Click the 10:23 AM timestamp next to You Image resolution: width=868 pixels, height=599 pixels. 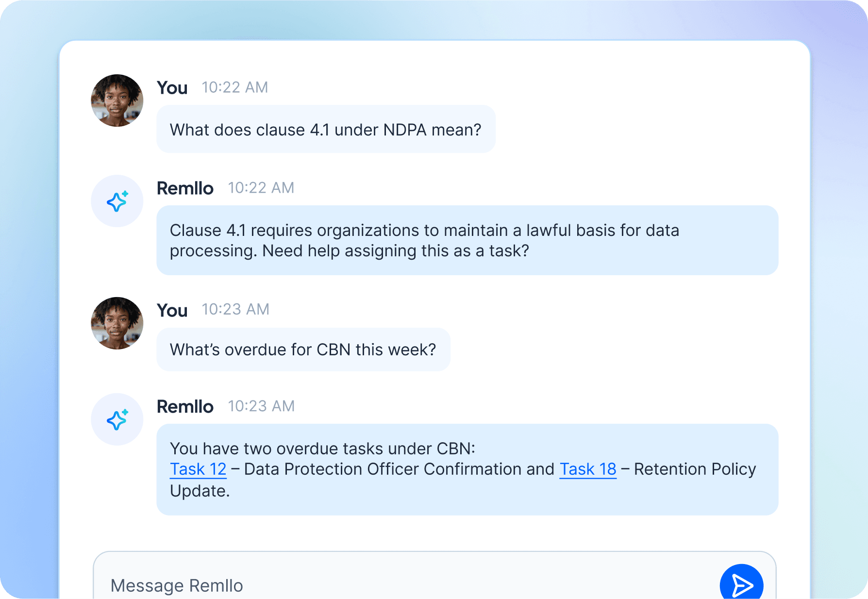pos(235,309)
